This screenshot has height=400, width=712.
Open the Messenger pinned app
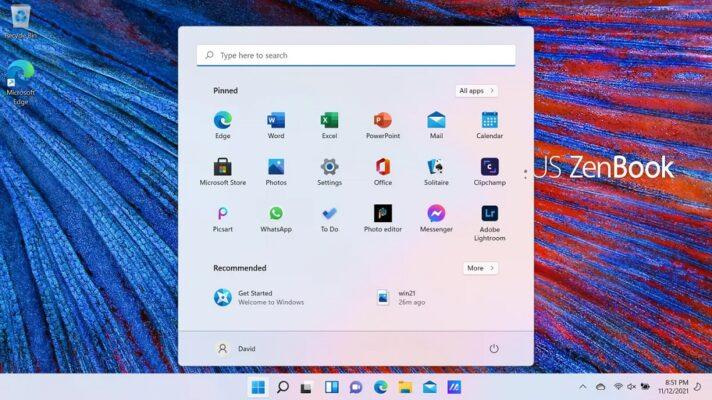click(x=436, y=214)
